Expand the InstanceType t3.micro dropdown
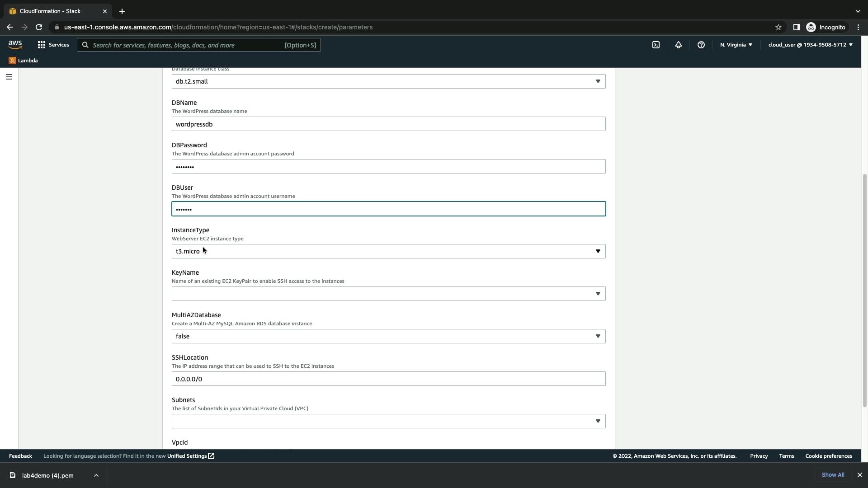Viewport: 868px width, 488px height. (388, 251)
